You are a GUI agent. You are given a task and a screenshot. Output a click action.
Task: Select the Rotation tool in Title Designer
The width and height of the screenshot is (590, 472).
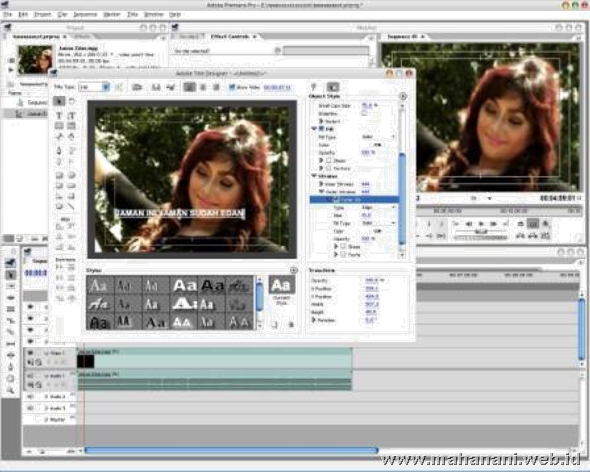tap(71, 101)
